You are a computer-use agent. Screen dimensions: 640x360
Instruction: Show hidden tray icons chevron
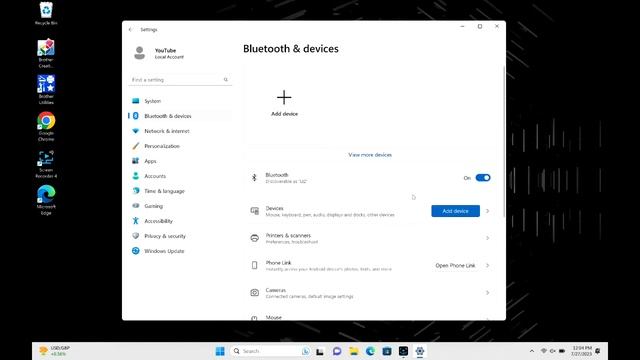(531, 351)
